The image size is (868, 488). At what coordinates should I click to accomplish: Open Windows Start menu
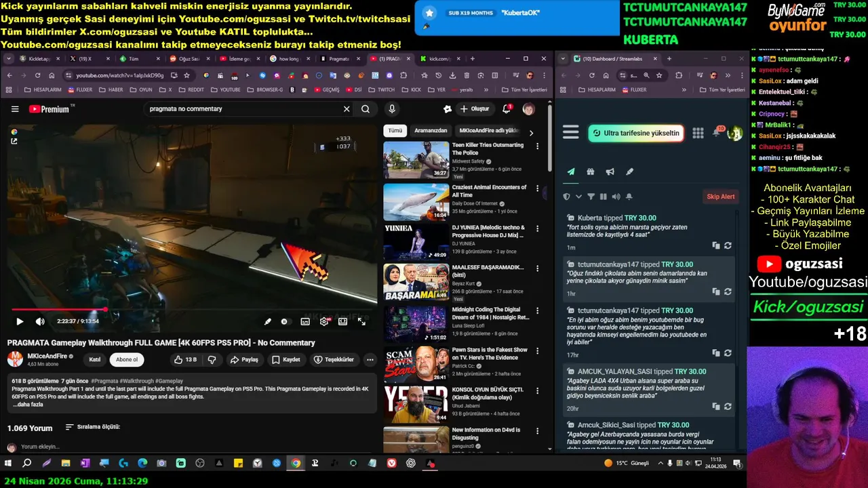click(8, 464)
